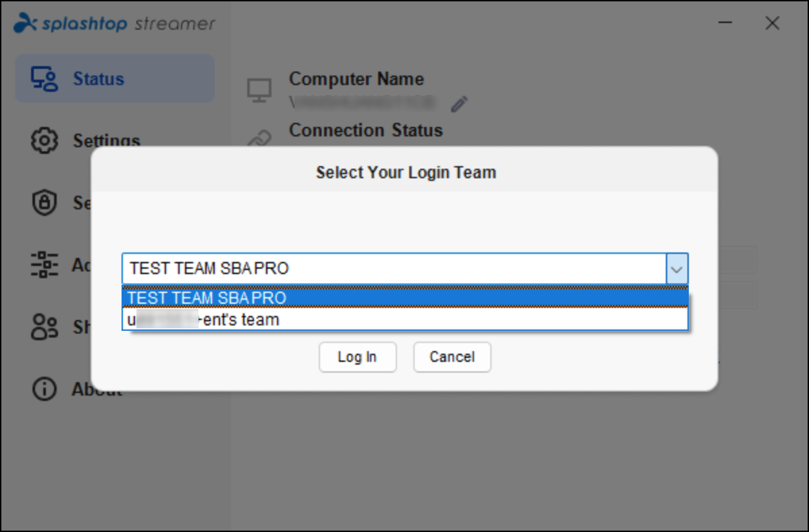Click the Splashtop Streamer logo
The image size is (809, 532).
point(115,23)
